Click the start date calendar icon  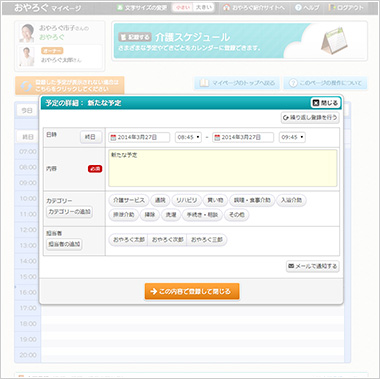tap(113, 137)
